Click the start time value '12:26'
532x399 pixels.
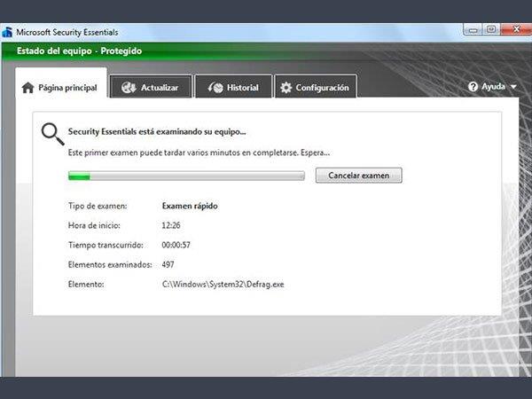click(x=171, y=225)
